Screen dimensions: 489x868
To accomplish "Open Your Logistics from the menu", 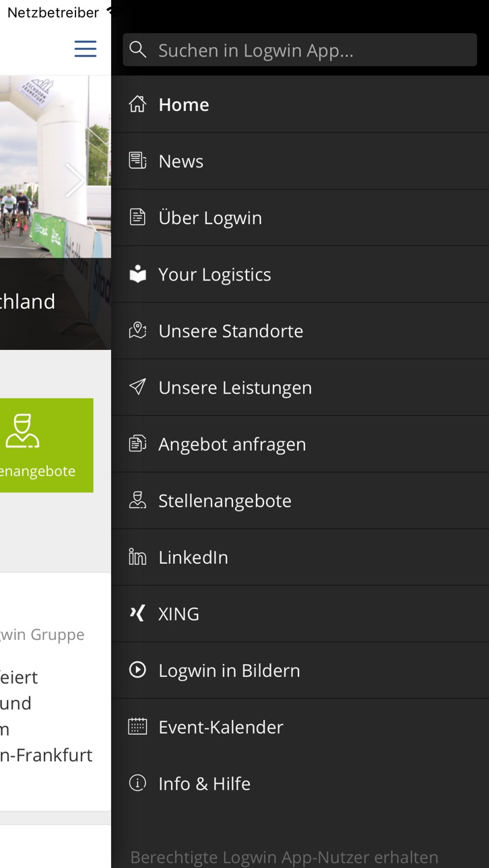I will pos(300,274).
